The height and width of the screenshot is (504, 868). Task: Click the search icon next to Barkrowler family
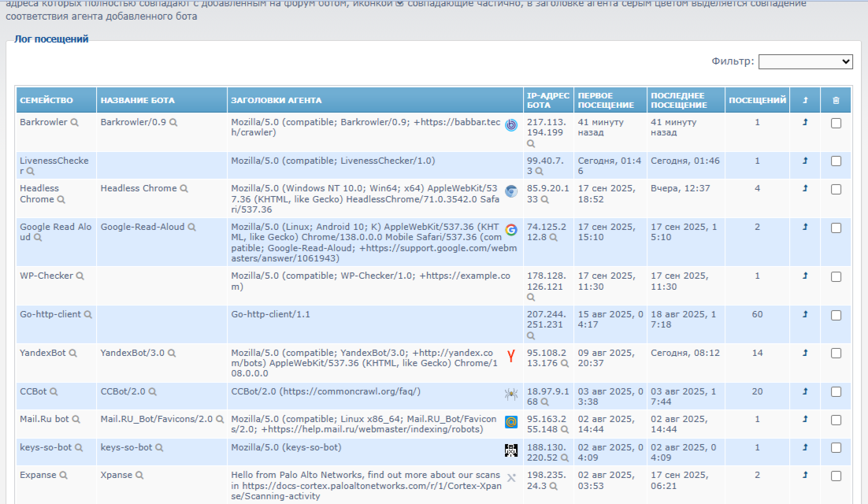tap(75, 123)
